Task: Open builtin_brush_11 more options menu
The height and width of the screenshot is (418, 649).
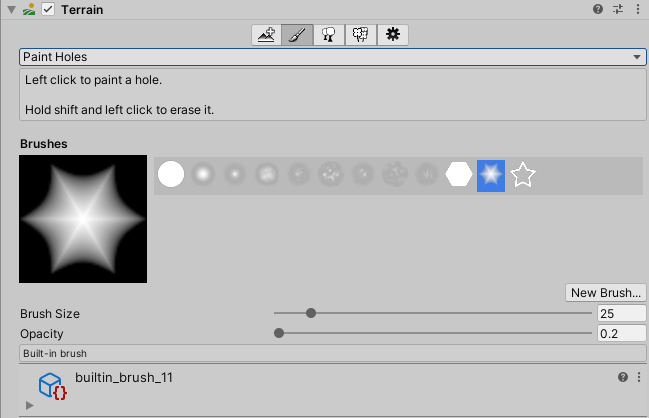Action: [x=637, y=377]
